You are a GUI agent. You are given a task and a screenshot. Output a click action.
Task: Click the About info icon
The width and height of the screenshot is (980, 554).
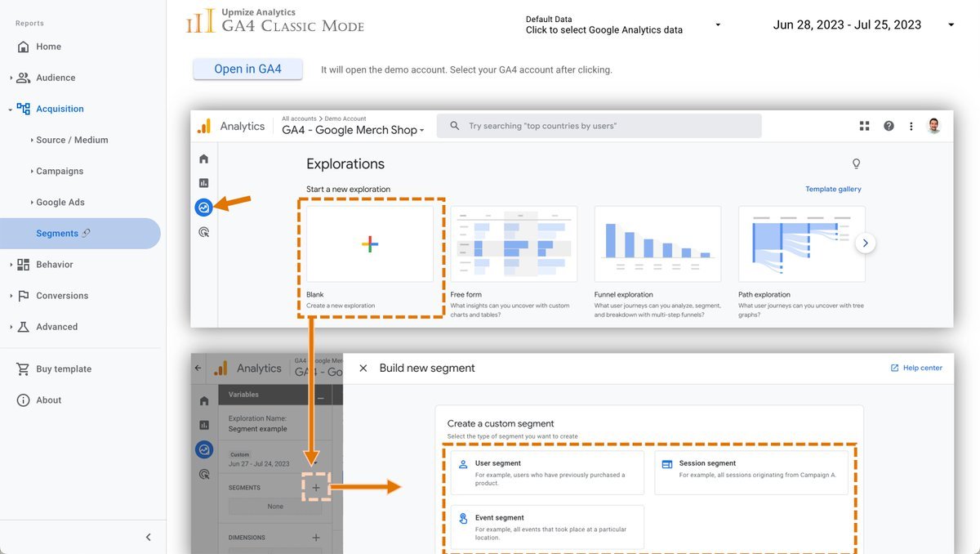click(x=23, y=400)
